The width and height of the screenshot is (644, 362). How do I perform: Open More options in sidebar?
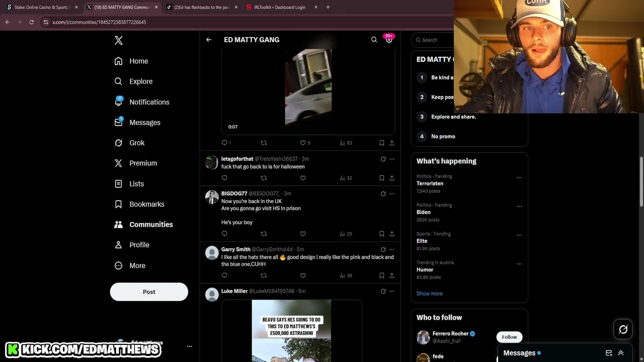click(130, 265)
